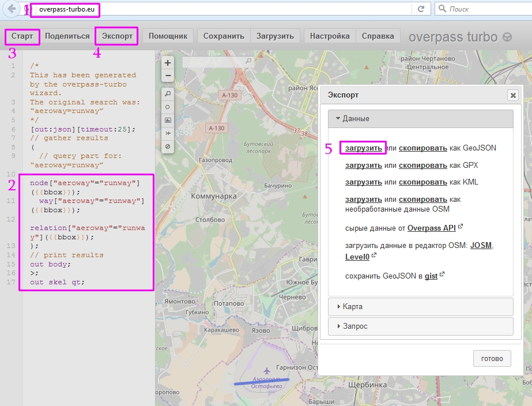Image resolution: width=532 pixels, height=406 pixels.
Task: Click the browser reload icon
Action: pyautogui.click(x=421, y=9)
